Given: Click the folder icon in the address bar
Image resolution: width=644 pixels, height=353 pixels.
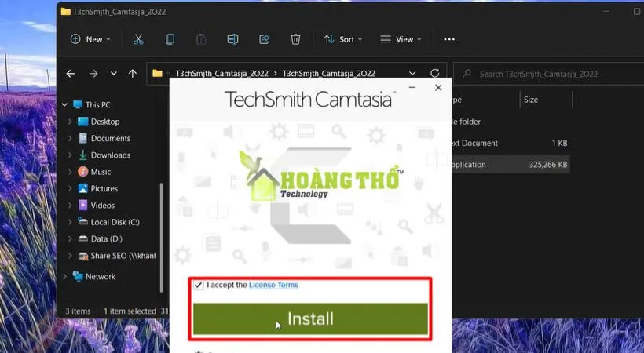Looking at the screenshot, I should [157, 74].
